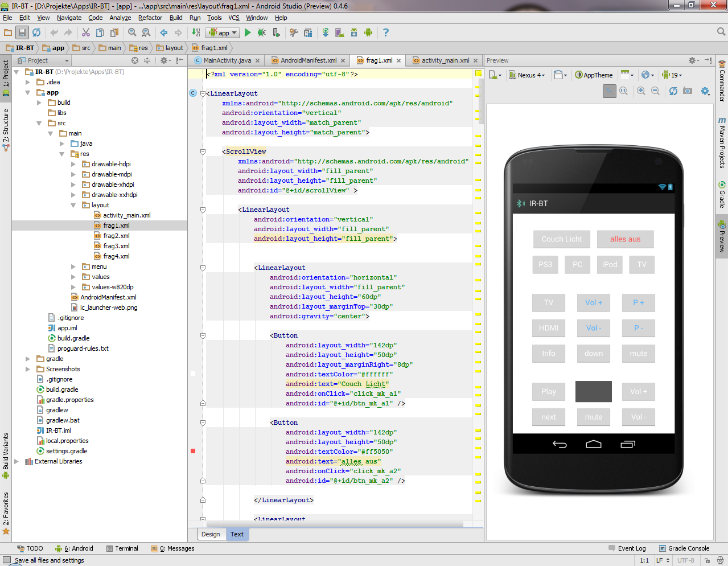
Task: Click the Synchronize icon in the main toolbar
Action: tap(36, 32)
